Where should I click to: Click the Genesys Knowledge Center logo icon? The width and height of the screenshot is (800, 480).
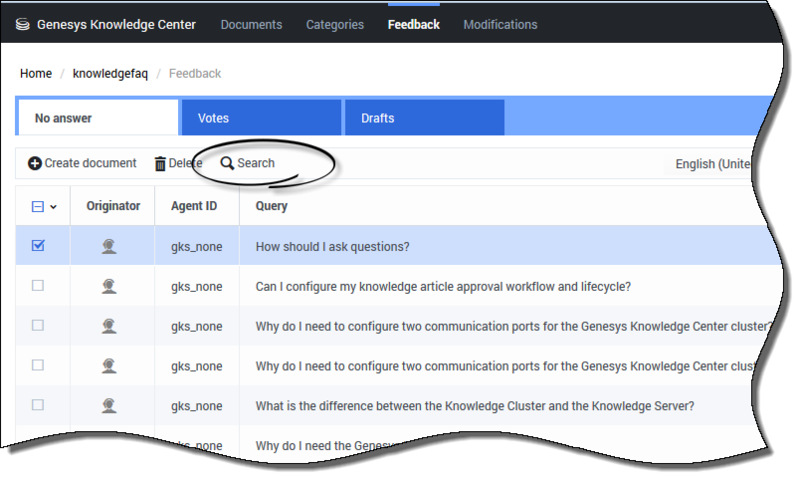coord(22,24)
